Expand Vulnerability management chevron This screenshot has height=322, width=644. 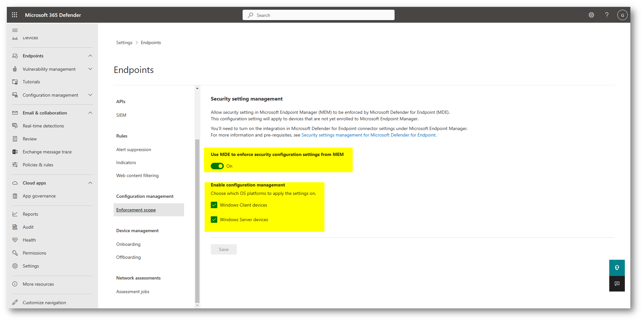[90, 69]
